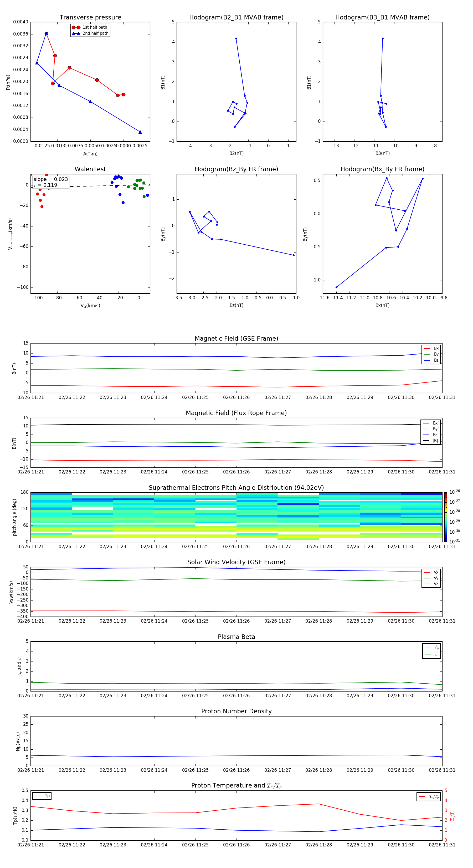Click the 'Solar Wind Velocity (GSE Frame)' title
Image resolution: width=473 pixels, height=868 pixels.
pyautogui.click(x=236, y=562)
